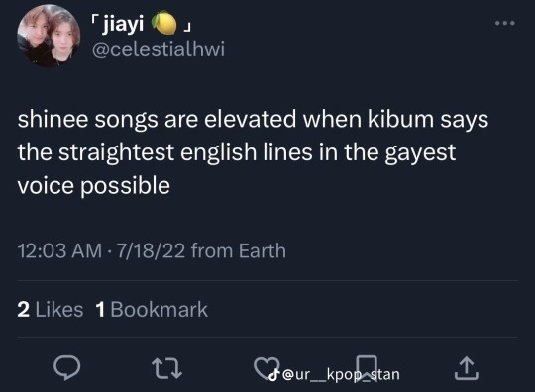535x392 pixels.
Task: View the 1 Bookmark count
Action: tap(152, 310)
